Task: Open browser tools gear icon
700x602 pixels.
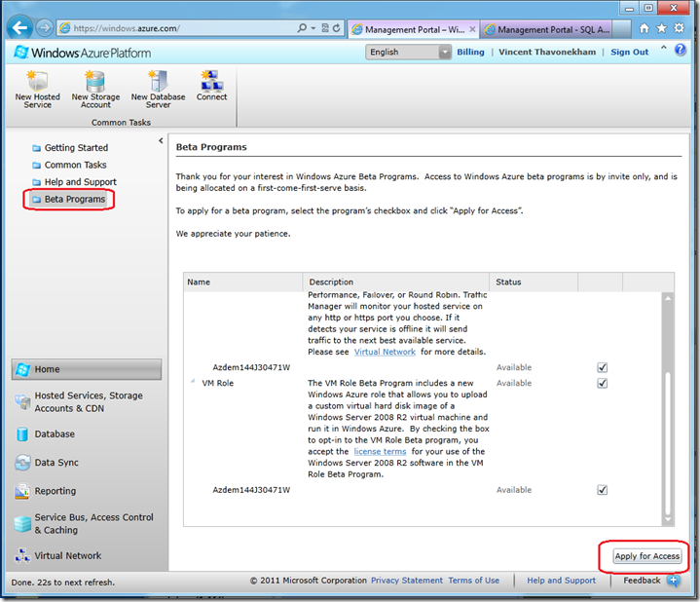Action: (679, 28)
